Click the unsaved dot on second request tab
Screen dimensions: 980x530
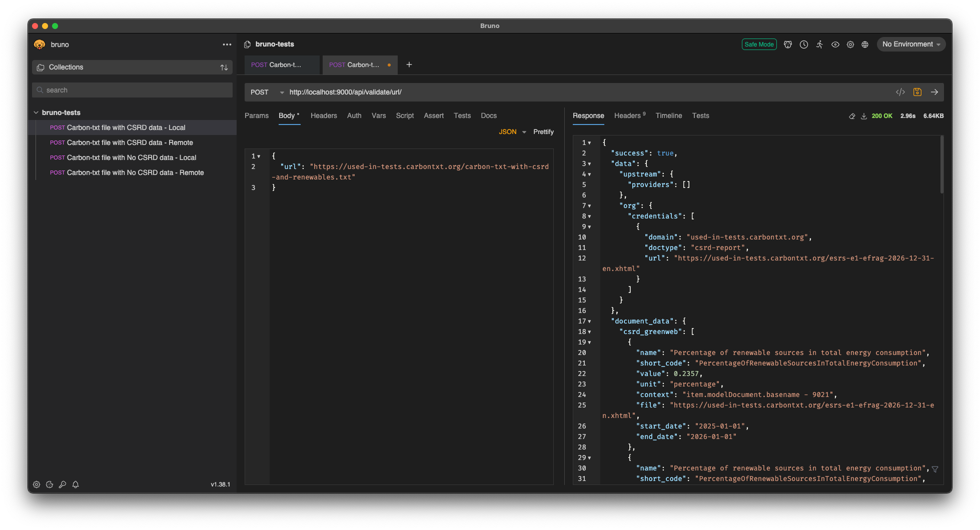click(x=389, y=65)
